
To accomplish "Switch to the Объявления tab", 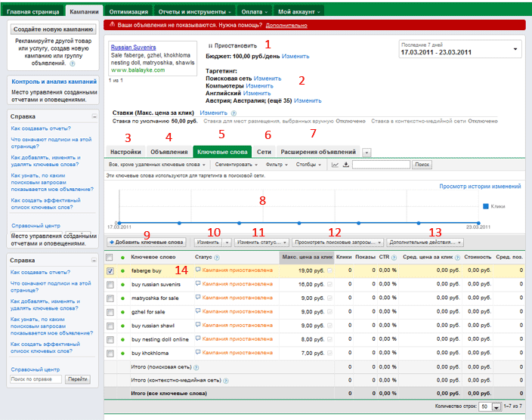I will click(169, 152).
